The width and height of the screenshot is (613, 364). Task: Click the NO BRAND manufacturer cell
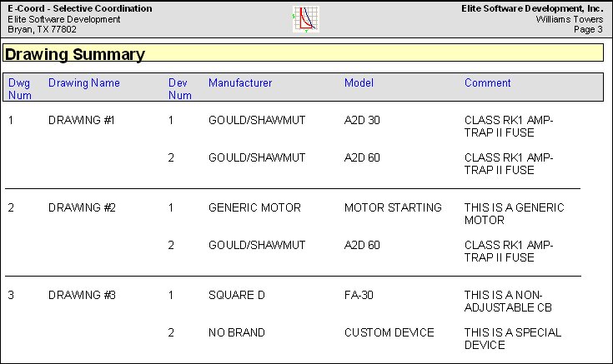point(237,332)
